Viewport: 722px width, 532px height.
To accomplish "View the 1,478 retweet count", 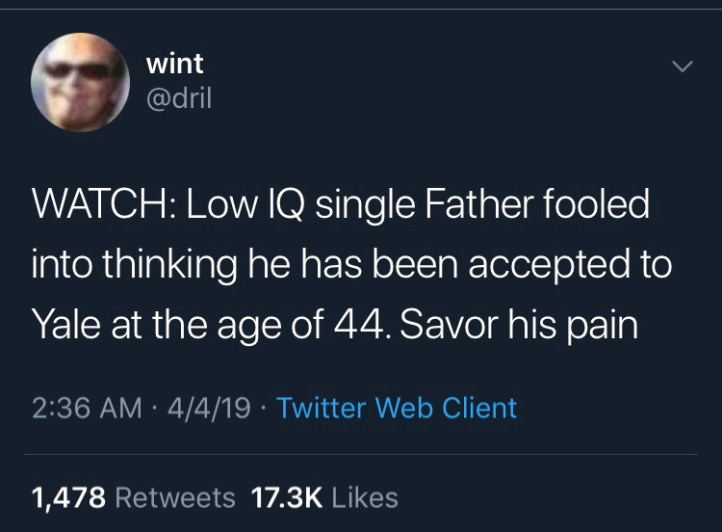I will 69,496.
